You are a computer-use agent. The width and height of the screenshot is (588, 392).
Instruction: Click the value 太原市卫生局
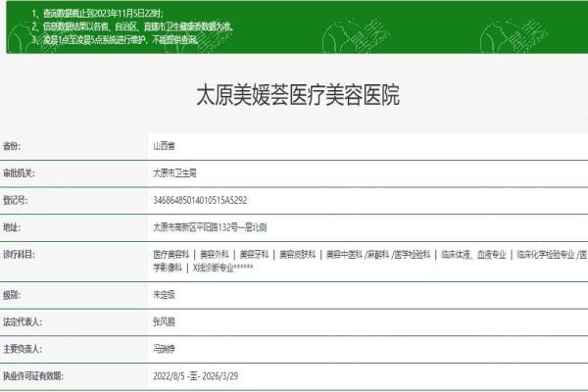(x=174, y=173)
